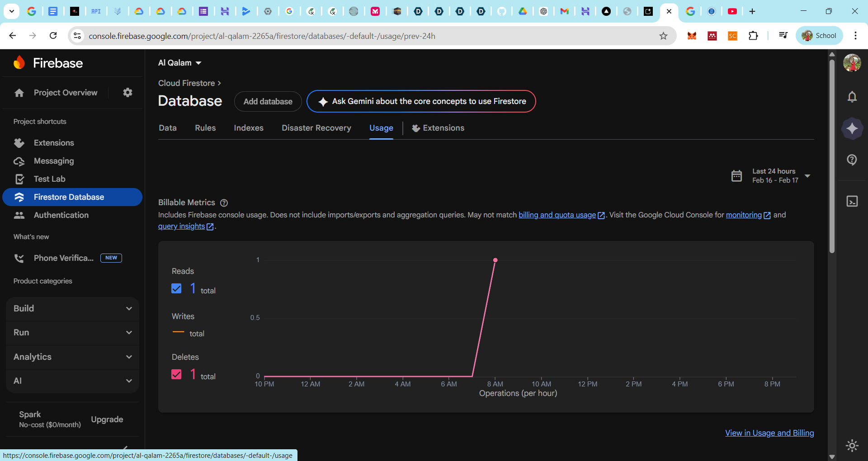Change the Last 24 hours date range
868x461 pixels.
(771, 176)
